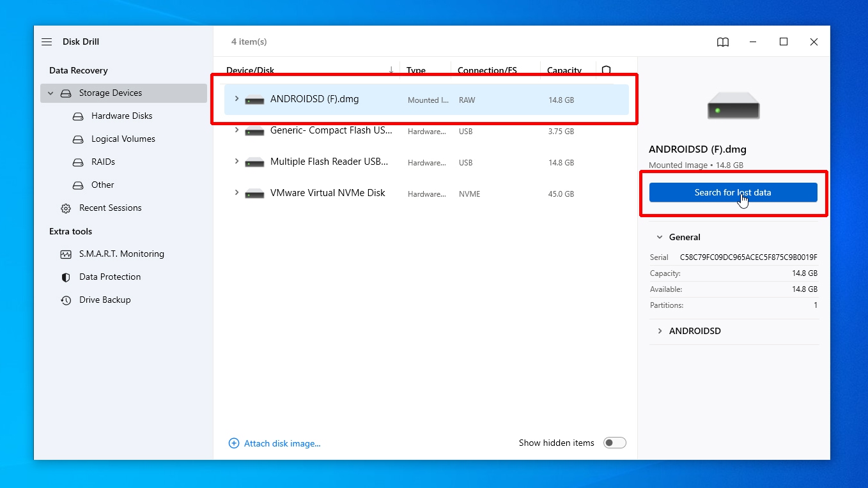The height and width of the screenshot is (488, 868).
Task: Toggle the Show hidden items switch
Action: tap(615, 443)
